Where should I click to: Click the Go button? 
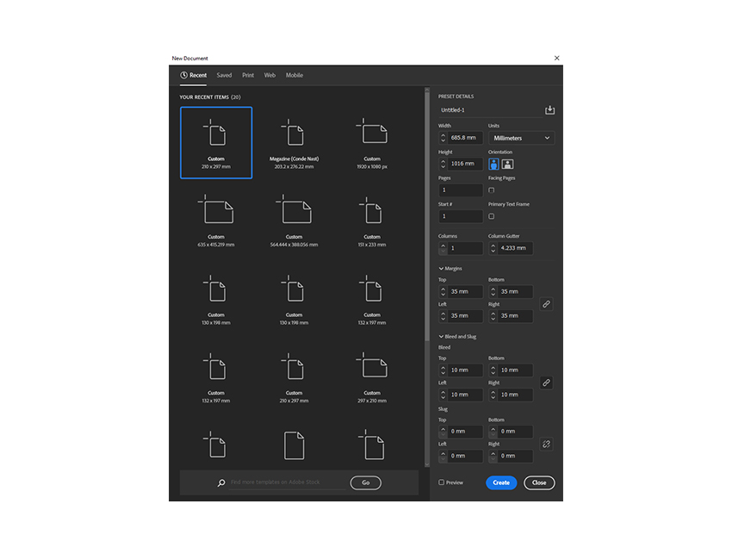(x=365, y=482)
